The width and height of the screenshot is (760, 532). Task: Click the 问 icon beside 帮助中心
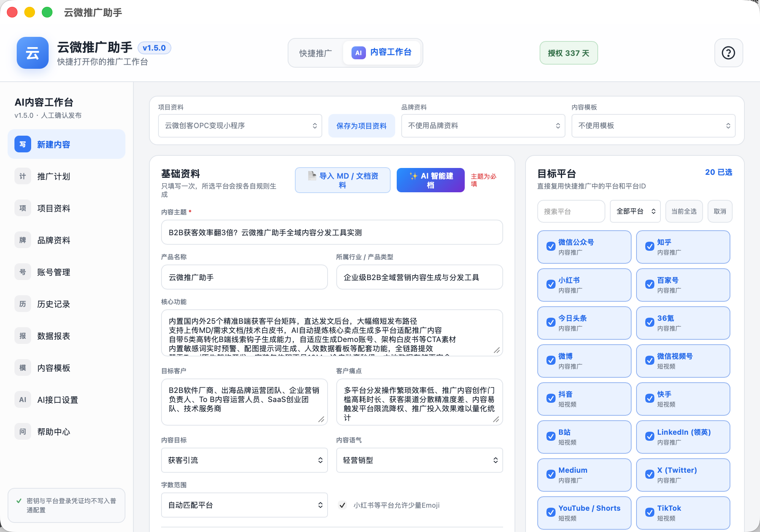point(23,432)
